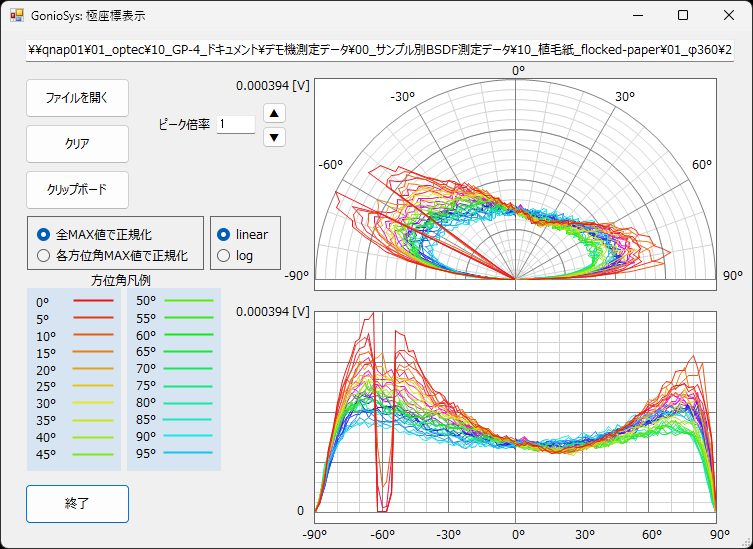Maximize the GonioSys window
753x549 pixels.
click(x=683, y=15)
